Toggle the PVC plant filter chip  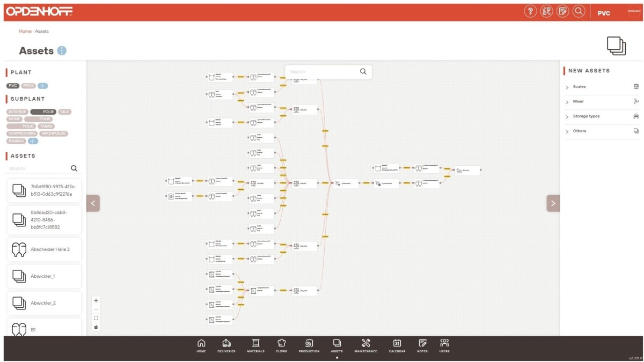pos(13,86)
